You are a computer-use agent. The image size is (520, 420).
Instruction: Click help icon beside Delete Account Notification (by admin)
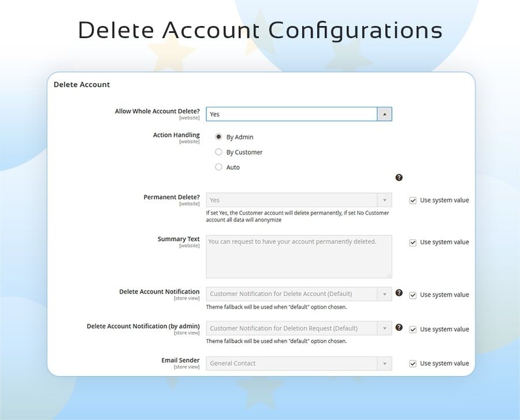click(399, 328)
